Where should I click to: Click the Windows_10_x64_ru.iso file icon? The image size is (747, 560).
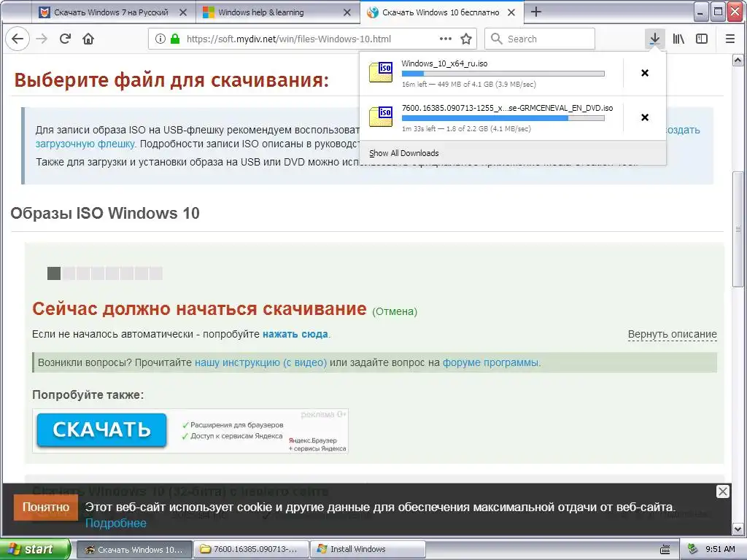[x=381, y=72]
